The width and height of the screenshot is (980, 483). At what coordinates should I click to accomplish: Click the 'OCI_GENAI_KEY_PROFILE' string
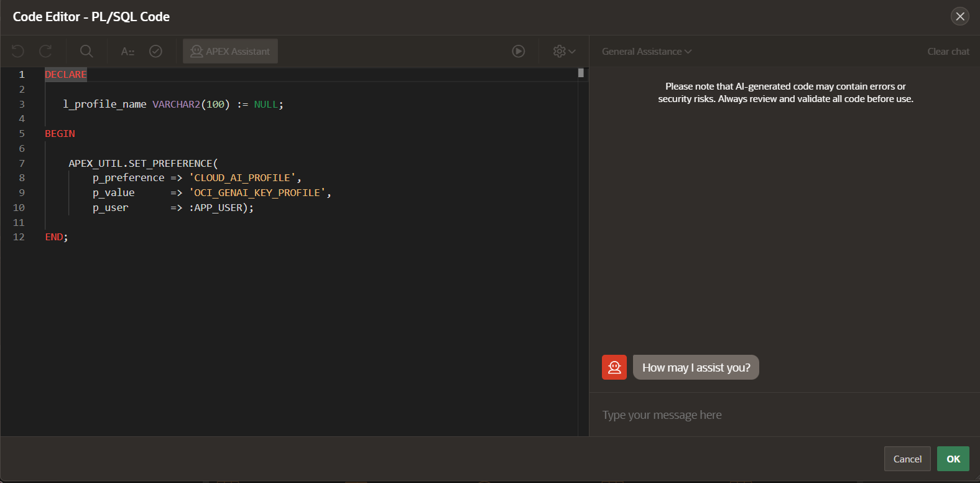point(257,193)
